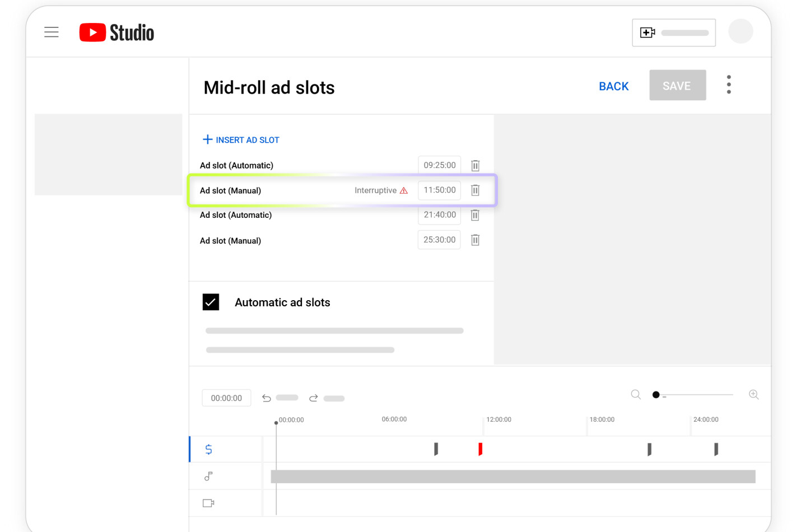Zoom in the timeline with magnifier plus
Image resolution: width=806 pixels, height=532 pixels.
pos(753,395)
